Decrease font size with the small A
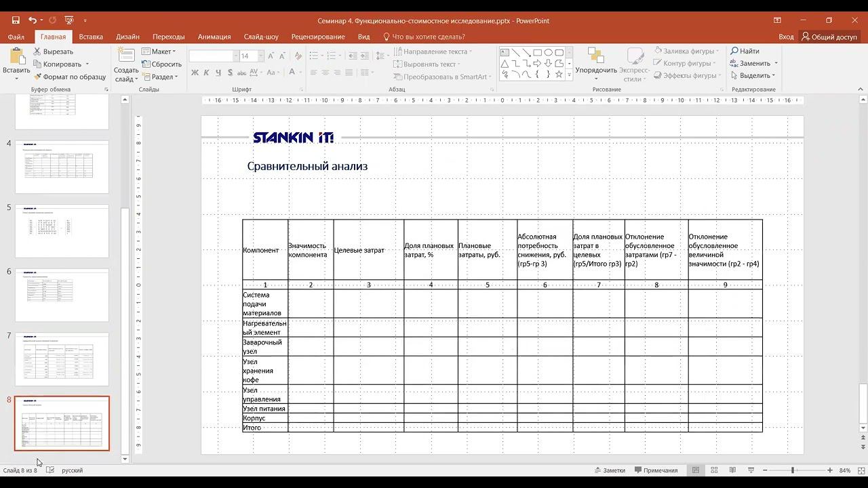The width and height of the screenshot is (868, 488). [x=283, y=56]
